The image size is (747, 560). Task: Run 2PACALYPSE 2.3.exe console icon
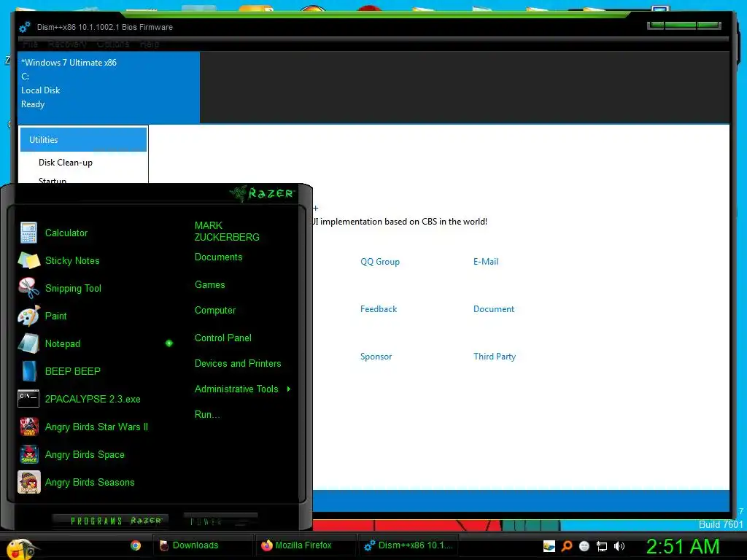tap(28, 399)
